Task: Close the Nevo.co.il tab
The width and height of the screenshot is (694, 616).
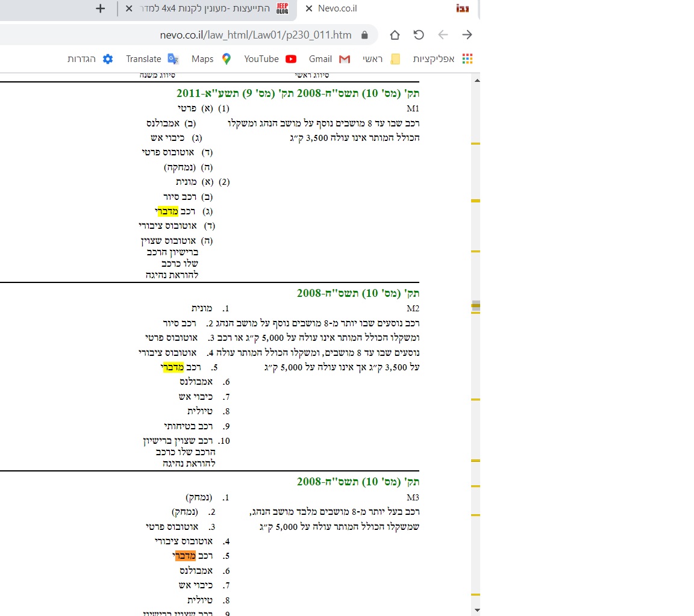Action: 309,8
